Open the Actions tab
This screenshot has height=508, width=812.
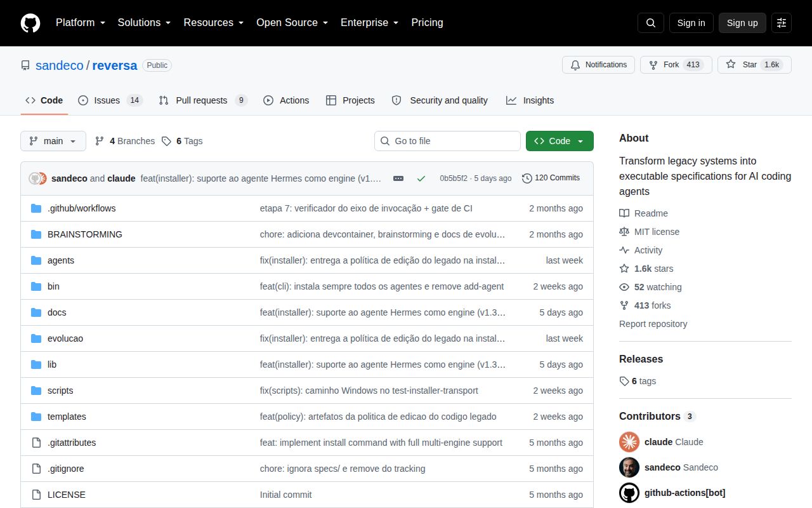click(x=286, y=100)
